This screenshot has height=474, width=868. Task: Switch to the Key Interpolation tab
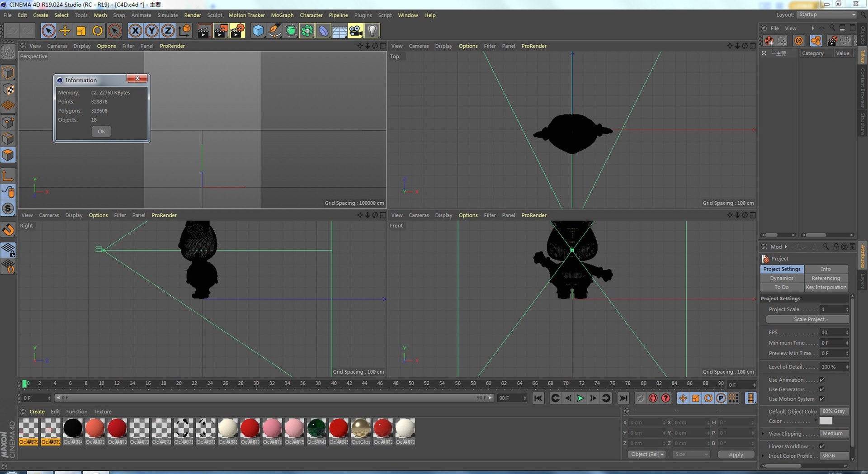click(826, 287)
